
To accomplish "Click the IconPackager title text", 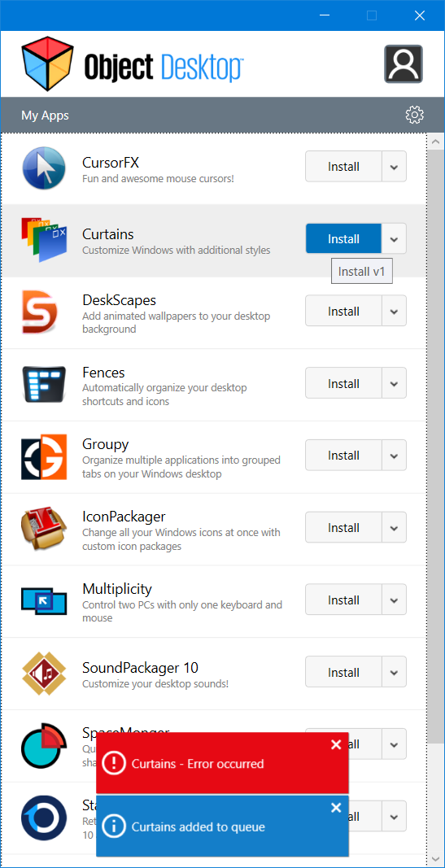I will point(124,517).
